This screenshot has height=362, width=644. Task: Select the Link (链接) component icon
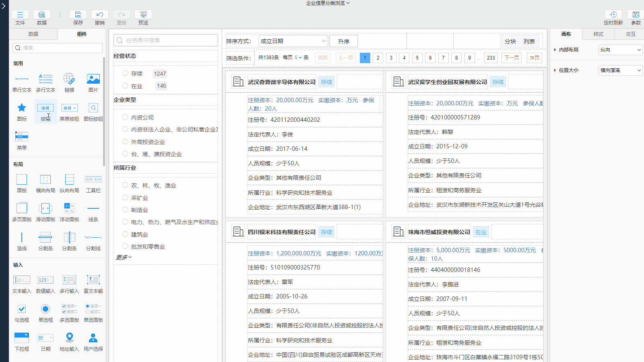[69, 79]
